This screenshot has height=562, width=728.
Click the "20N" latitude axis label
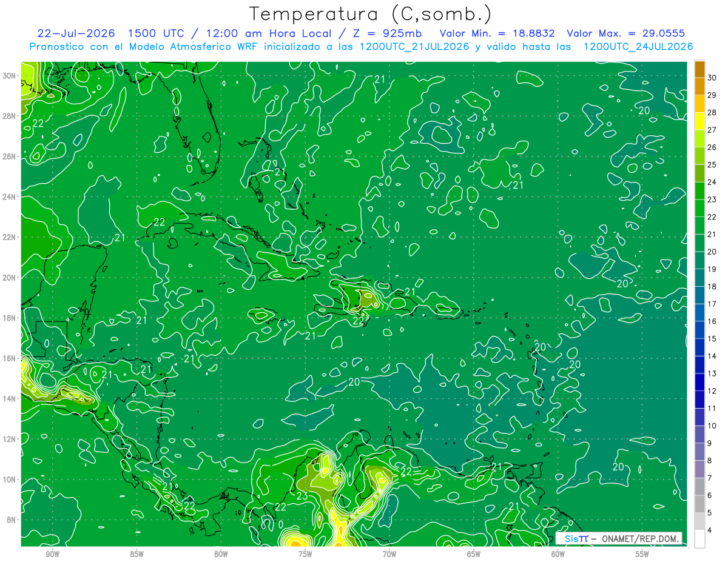pyautogui.click(x=10, y=278)
